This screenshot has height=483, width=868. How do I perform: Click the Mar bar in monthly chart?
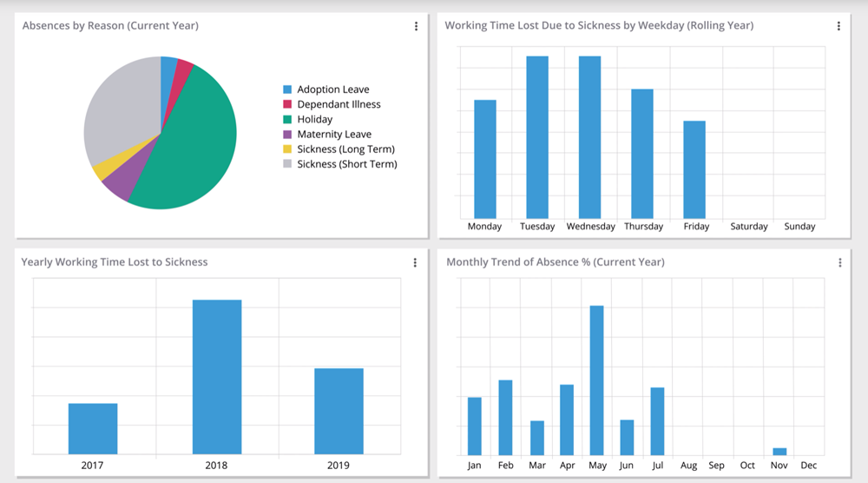537,438
